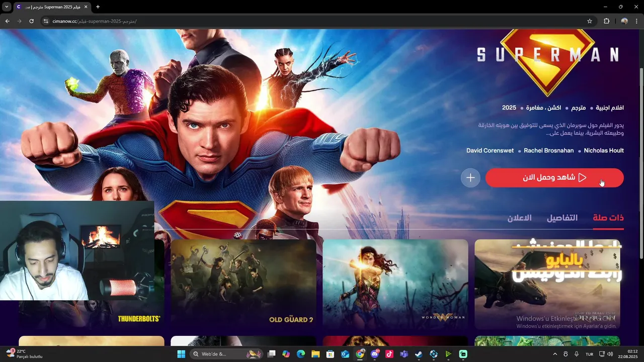Open the 2025 year link

tap(509, 108)
